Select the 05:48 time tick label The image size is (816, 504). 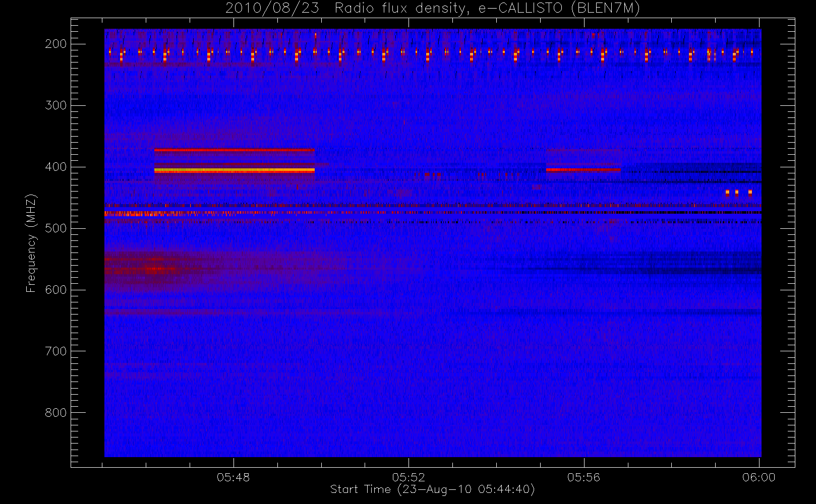[x=233, y=477]
